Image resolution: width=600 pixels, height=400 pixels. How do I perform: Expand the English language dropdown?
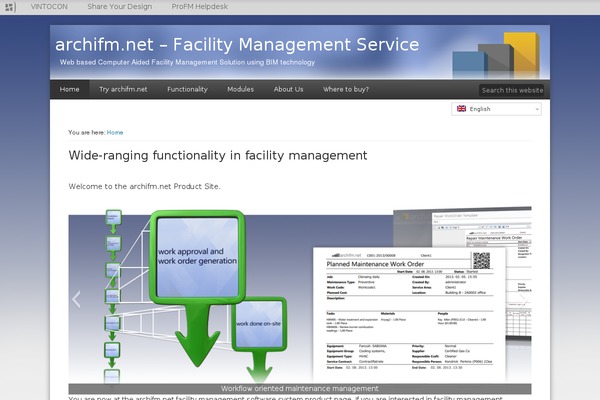[x=496, y=109]
